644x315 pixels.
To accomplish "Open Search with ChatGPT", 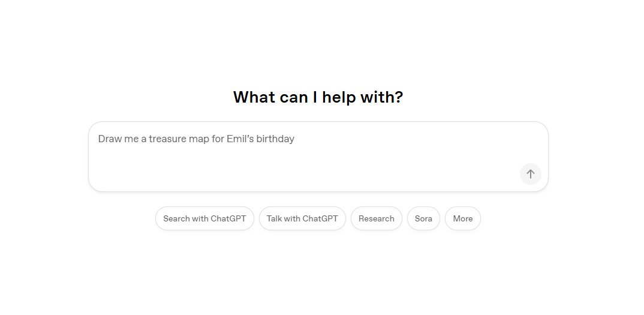I will click(x=204, y=218).
